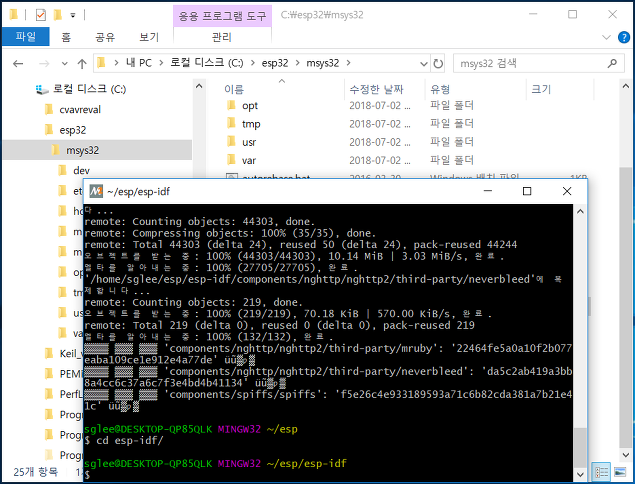Click 로컬 디스크 (C:) in the breadcrumb
Viewport: 635px width, 484px height.
click(207, 63)
